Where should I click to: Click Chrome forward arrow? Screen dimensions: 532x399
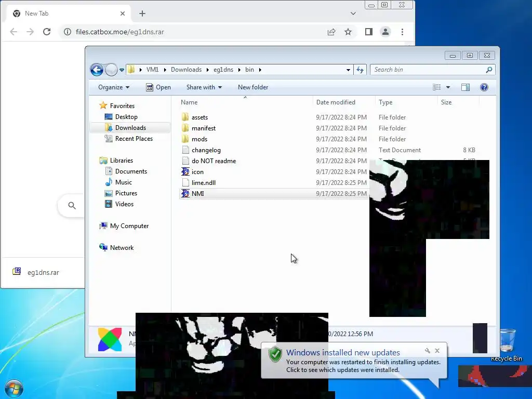tap(30, 32)
